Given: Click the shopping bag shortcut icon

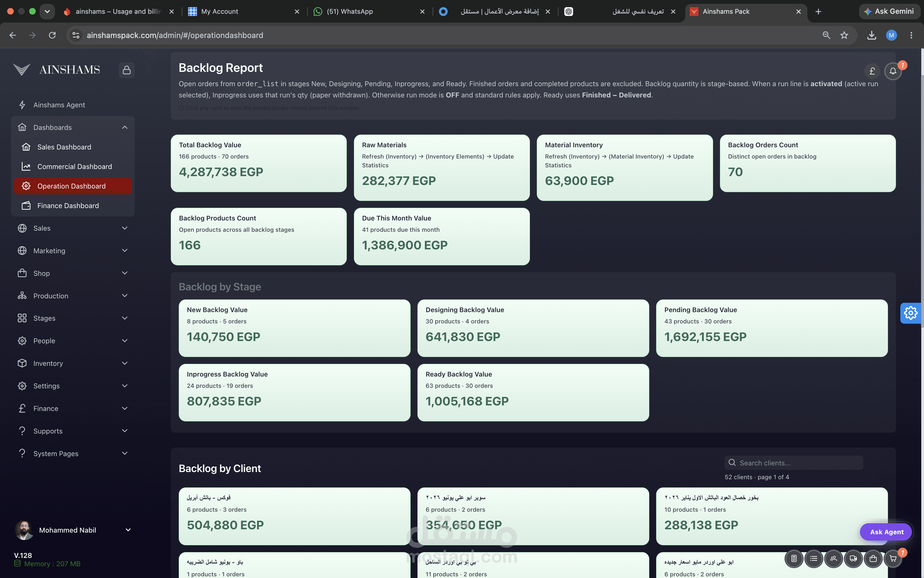Looking at the screenshot, I should [873, 558].
